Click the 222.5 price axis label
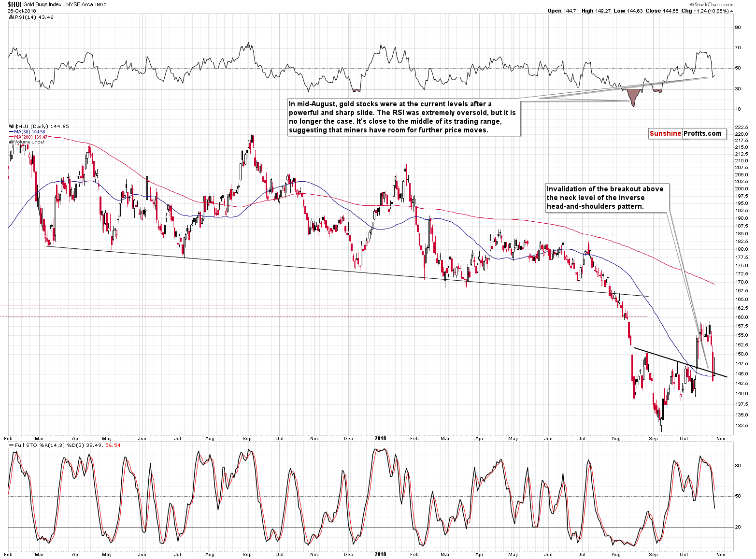The width and height of the screenshot is (756, 559). pos(742,128)
